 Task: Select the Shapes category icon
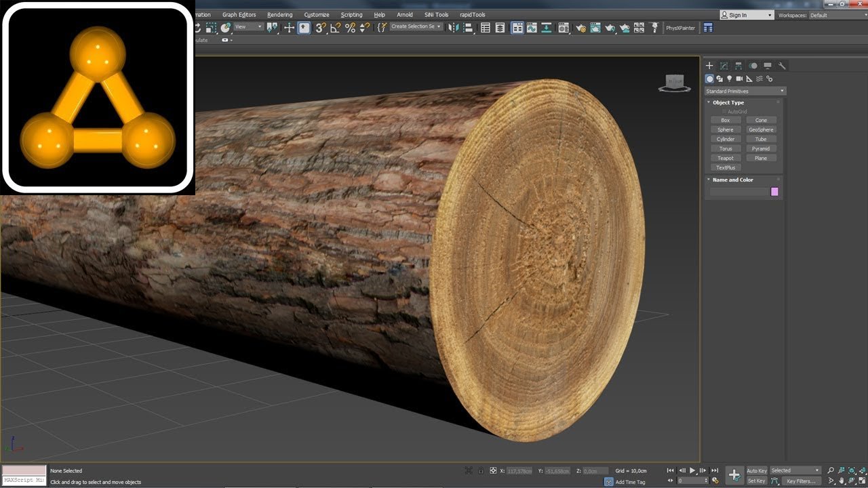[719, 79]
